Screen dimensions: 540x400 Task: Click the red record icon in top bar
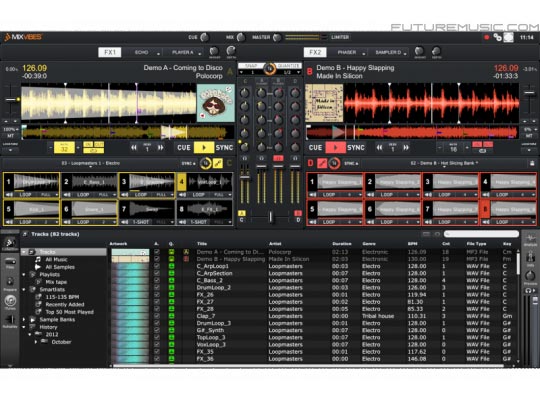click(487, 37)
